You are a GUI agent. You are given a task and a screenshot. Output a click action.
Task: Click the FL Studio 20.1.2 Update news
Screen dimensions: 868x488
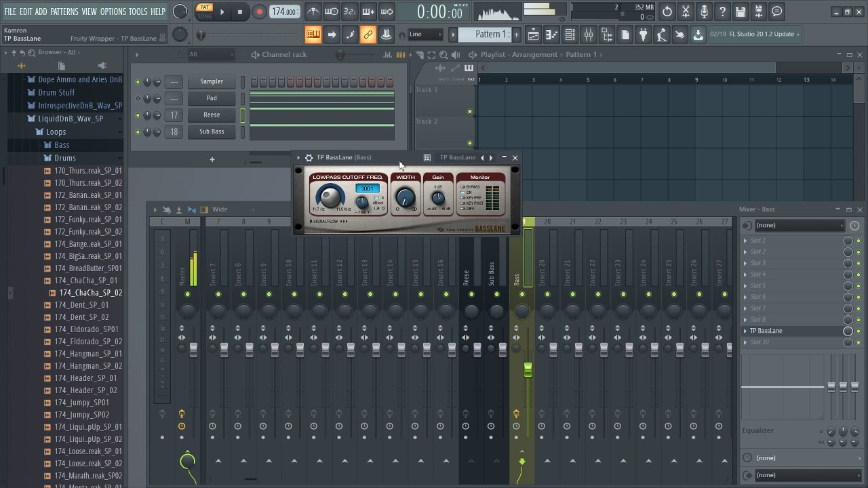[756, 34]
